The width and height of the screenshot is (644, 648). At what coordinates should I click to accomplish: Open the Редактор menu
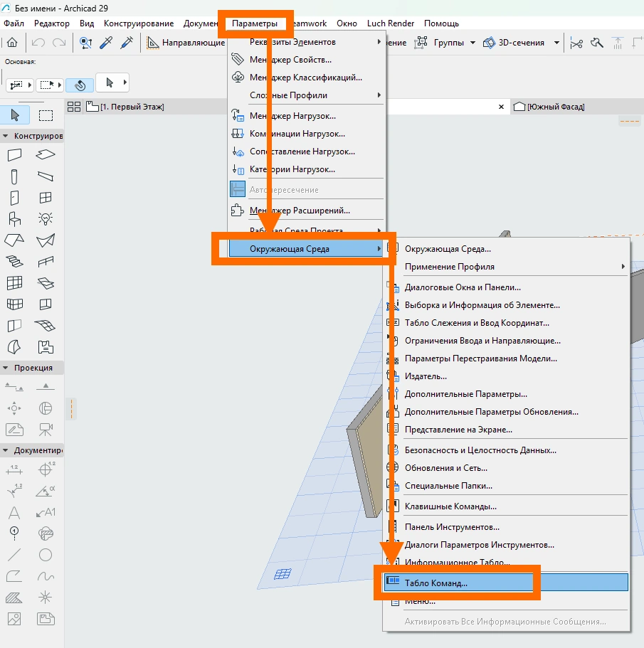(52, 23)
